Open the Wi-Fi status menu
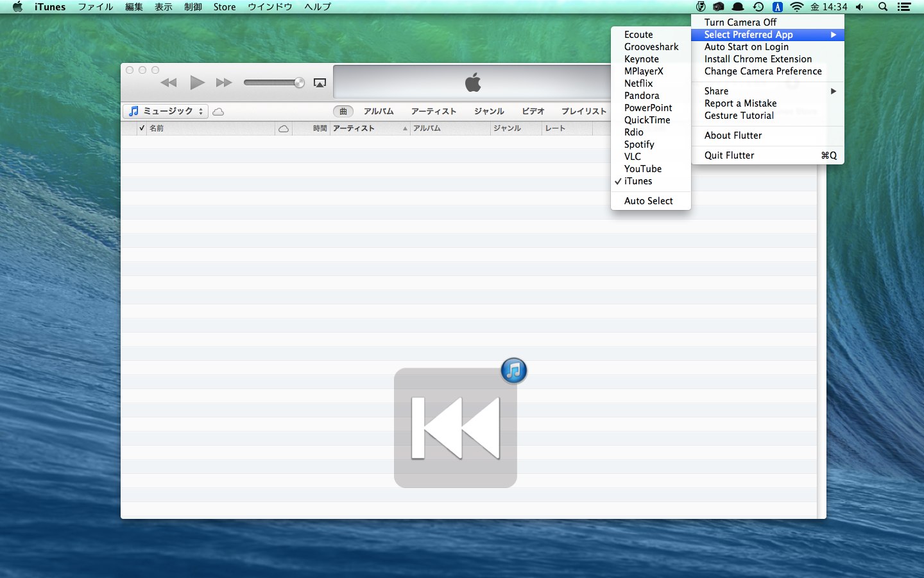Image resolution: width=924 pixels, height=578 pixels. [x=796, y=7]
